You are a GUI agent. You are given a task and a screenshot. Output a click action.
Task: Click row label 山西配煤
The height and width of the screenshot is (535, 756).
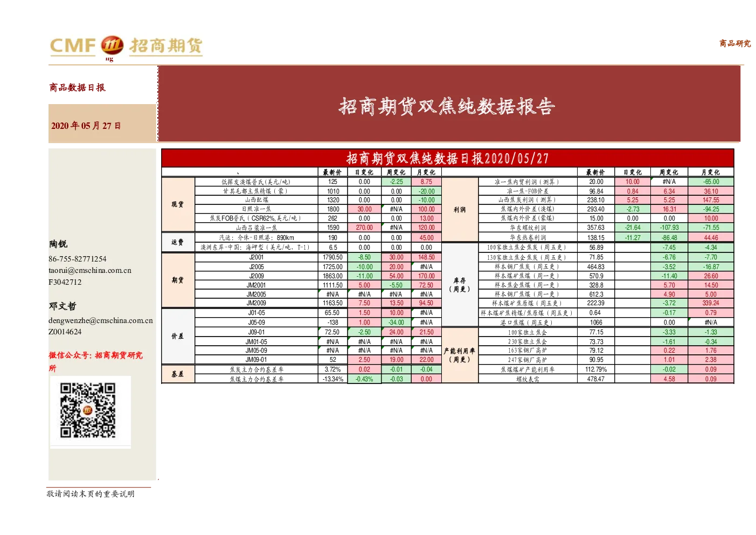pyautogui.click(x=256, y=200)
